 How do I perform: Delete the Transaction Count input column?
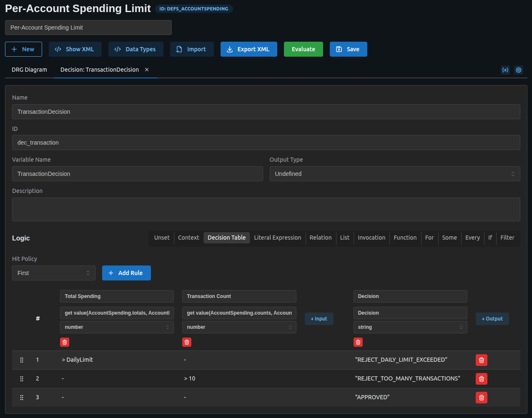click(187, 342)
